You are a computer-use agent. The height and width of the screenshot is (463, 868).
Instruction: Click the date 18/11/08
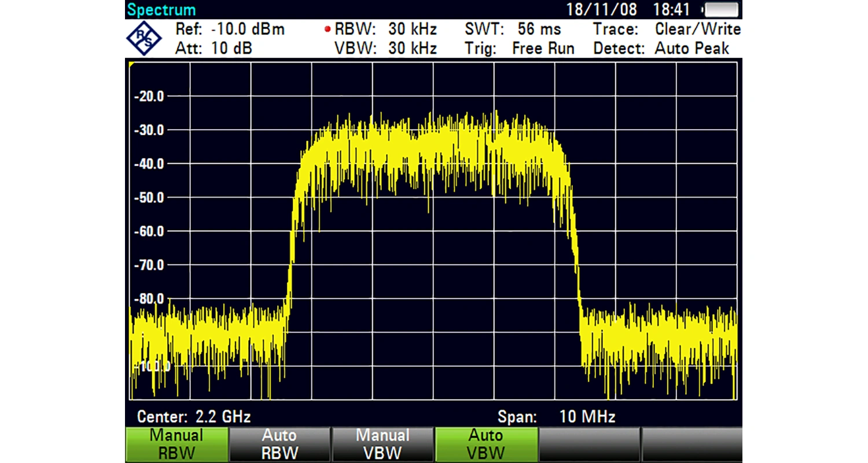tap(602, 10)
